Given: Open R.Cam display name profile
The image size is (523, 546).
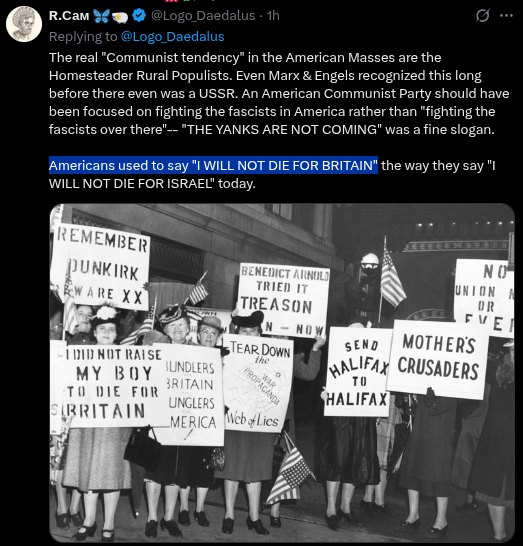Looking at the screenshot, I should click(69, 16).
